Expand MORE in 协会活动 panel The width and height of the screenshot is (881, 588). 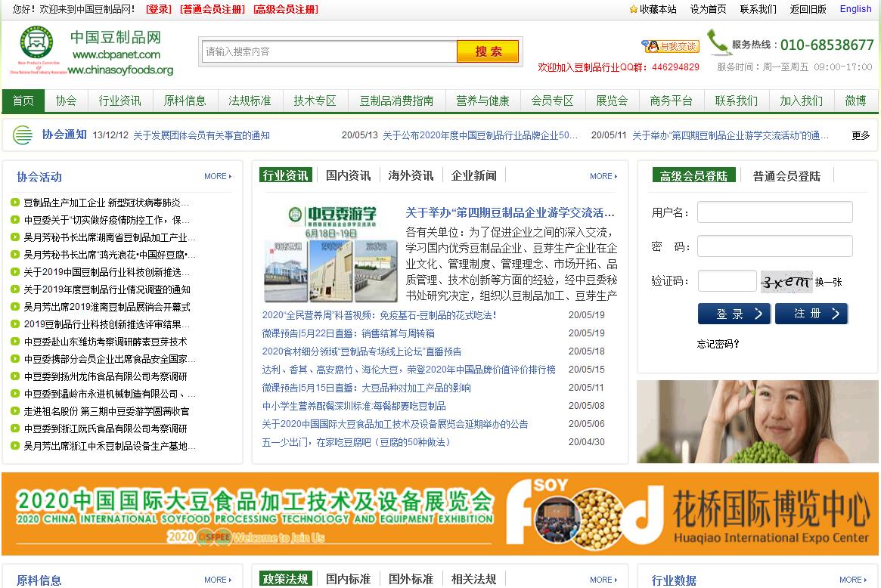[218, 176]
